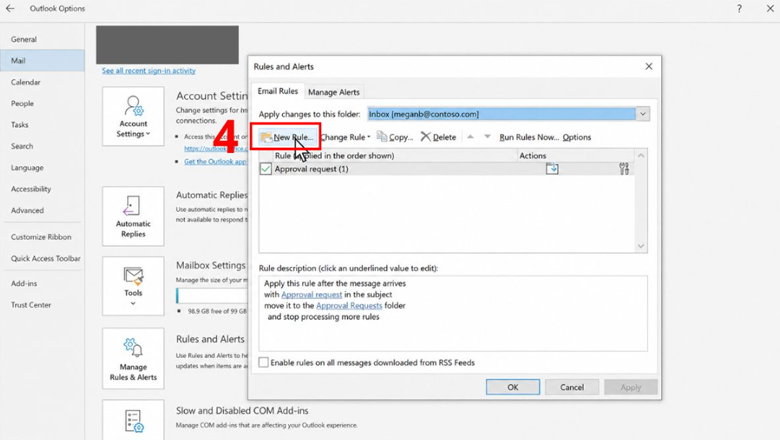
Task: Open Get the Outlook app link
Action: click(x=215, y=161)
